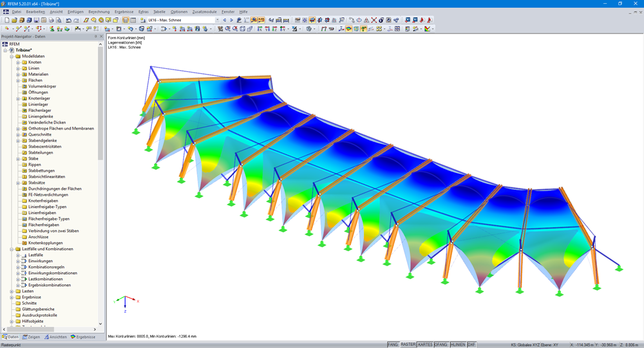Click the zoom window magnifier icon
Image resolution: width=644 pixels, height=348 pixels.
[x=227, y=29]
